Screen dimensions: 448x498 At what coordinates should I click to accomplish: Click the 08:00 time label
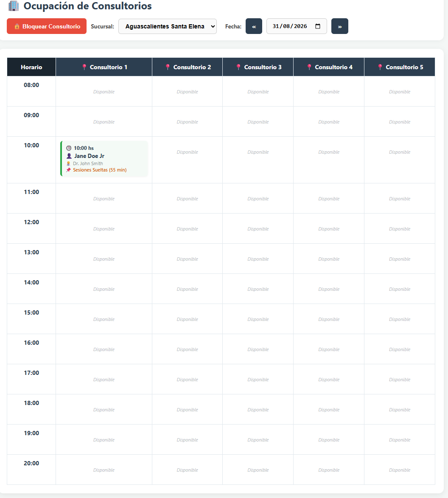coord(31,85)
